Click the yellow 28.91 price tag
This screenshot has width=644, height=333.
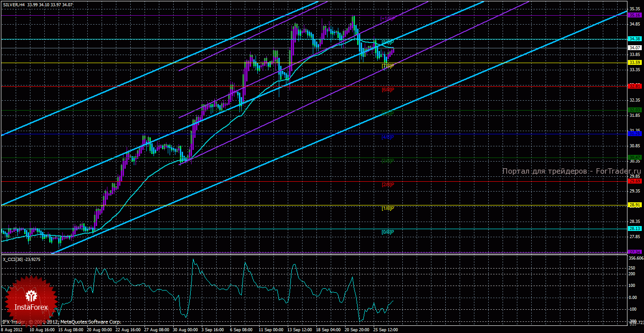tap(635, 205)
